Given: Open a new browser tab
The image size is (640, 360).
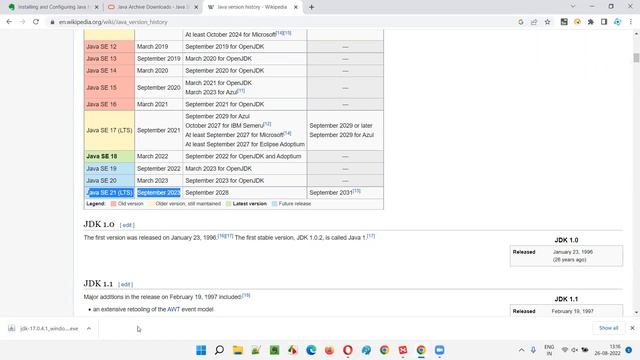Looking at the screenshot, I should coord(311,7).
